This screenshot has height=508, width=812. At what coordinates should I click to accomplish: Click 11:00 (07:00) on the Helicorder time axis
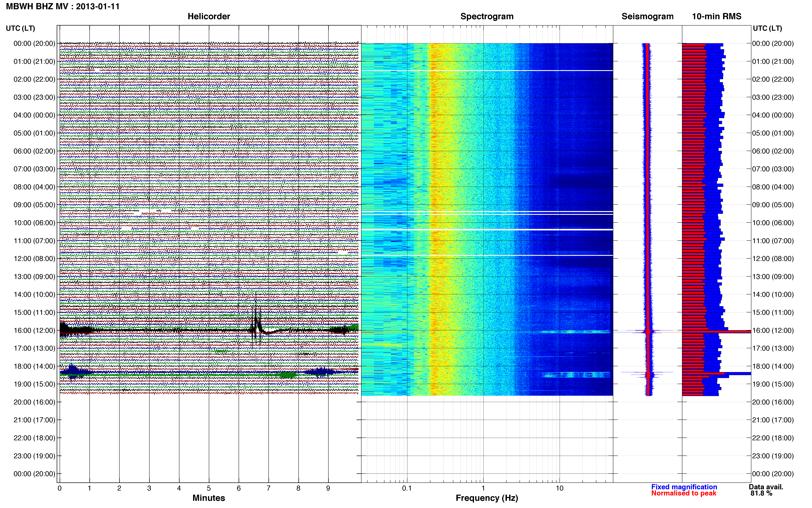click(x=34, y=241)
